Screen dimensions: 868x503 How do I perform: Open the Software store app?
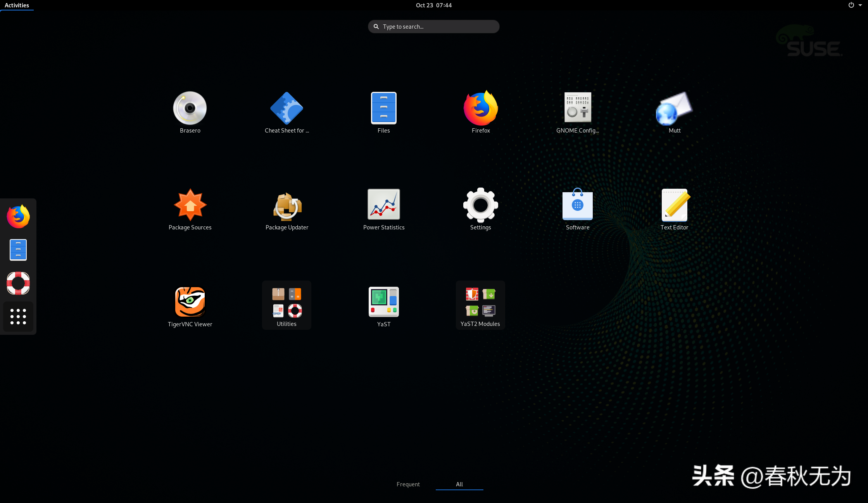(578, 205)
